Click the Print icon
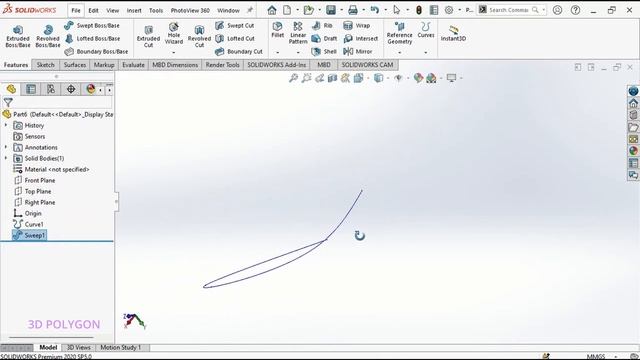Viewport: 640px width, 360px height. [x=353, y=10]
